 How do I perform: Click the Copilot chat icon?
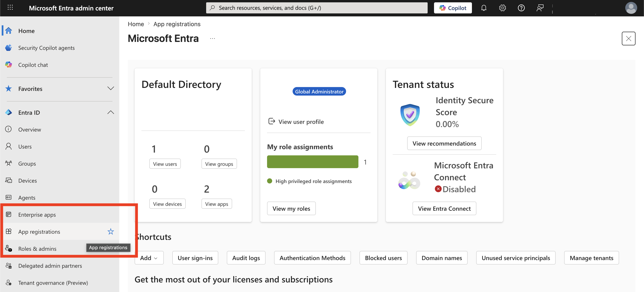[9, 65]
